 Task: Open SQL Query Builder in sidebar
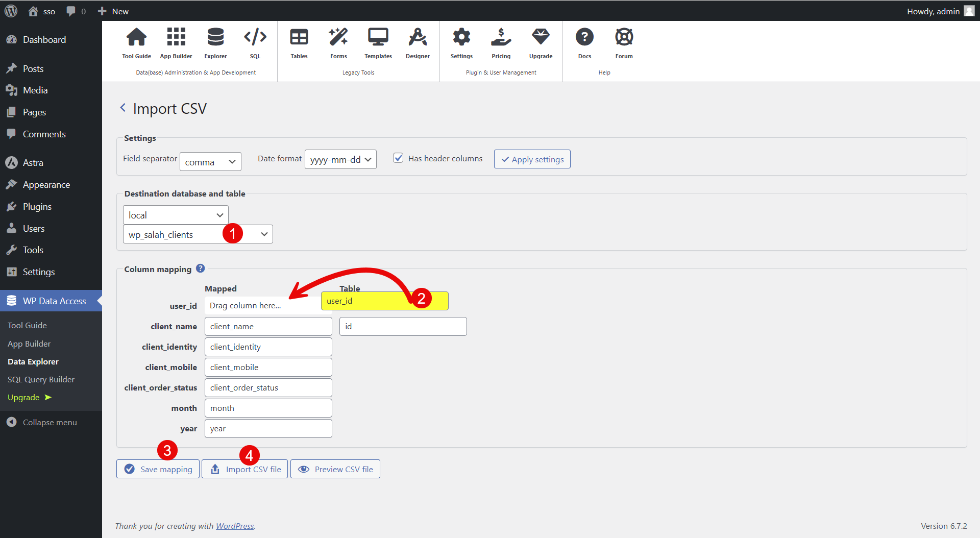[x=41, y=379]
